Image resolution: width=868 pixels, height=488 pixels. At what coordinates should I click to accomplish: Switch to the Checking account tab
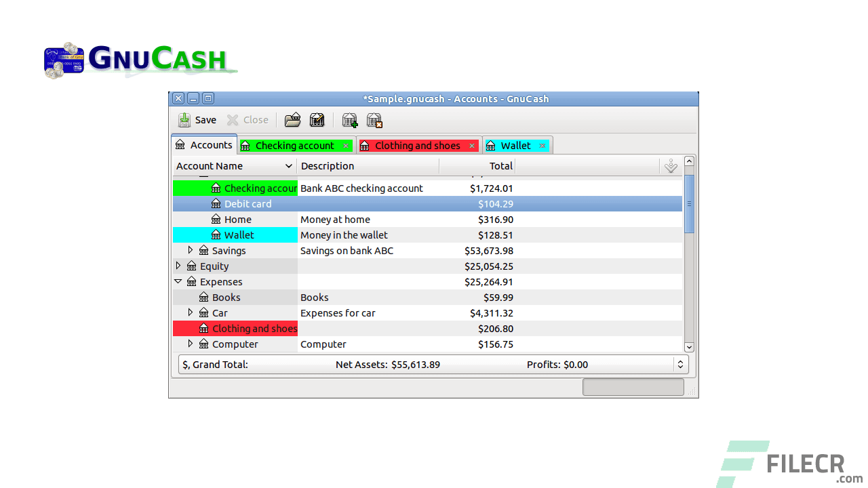pyautogui.click(x=293, y=144)
